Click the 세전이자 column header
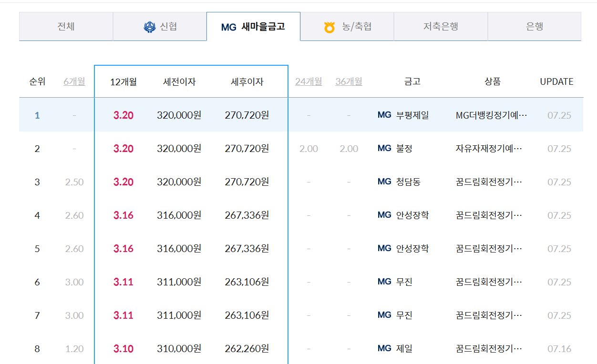The image size is (597, 364). 179,82
